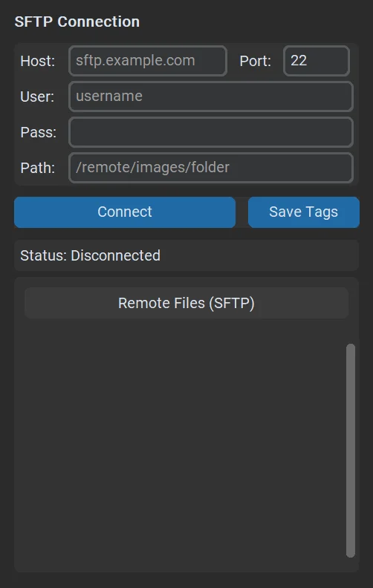Image resolution: width=373 pixels, height=588 pixels.
Task: Click the Host: label
Action: pos(38,61)
